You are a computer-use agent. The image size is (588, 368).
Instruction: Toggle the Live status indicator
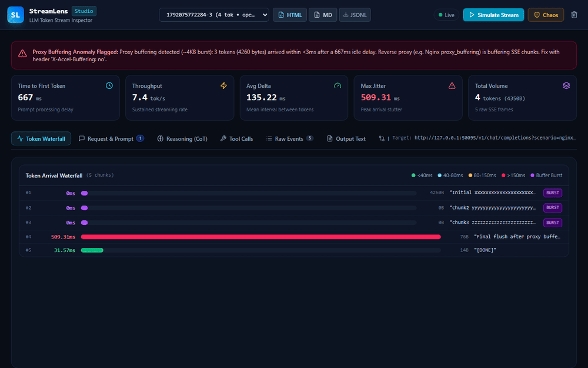[446, 15]
